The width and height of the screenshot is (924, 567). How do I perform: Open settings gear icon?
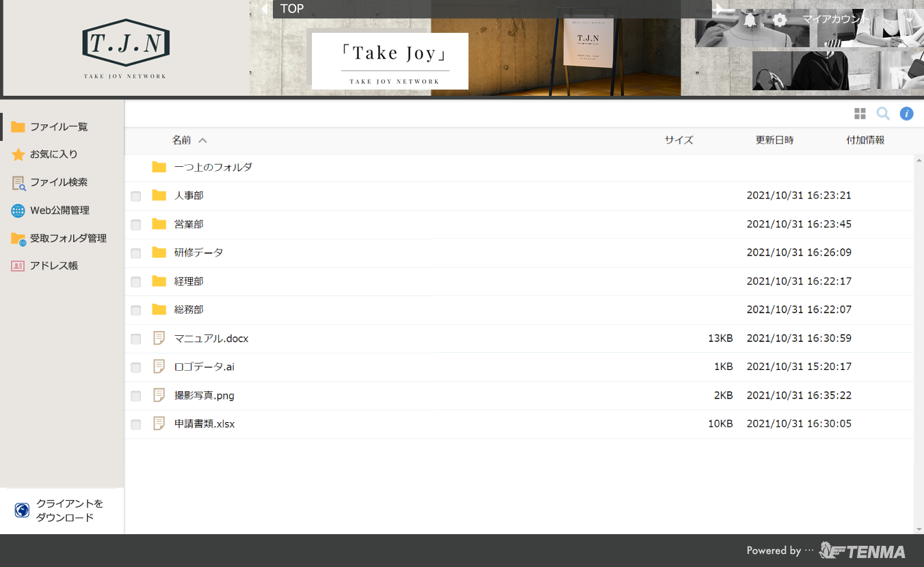(780, 20)
